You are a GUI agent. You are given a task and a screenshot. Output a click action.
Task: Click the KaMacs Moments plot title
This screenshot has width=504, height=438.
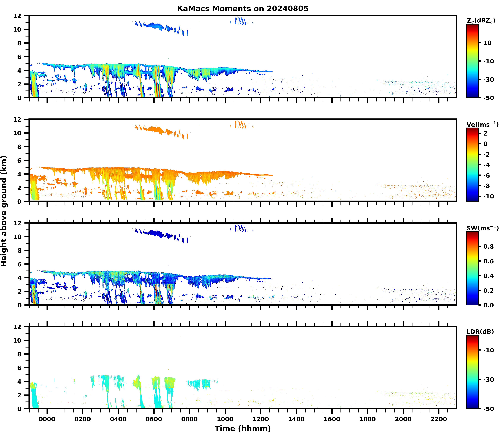[x=243, y=9]
